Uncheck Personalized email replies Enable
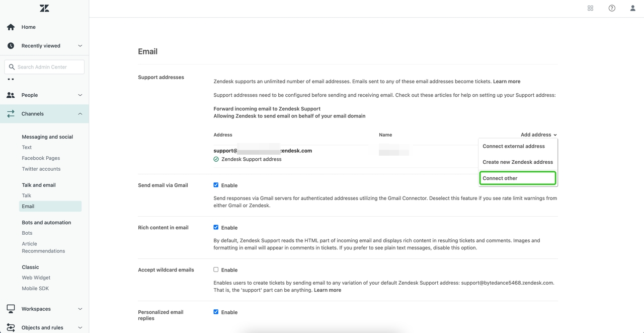 (x=216, y=312)
